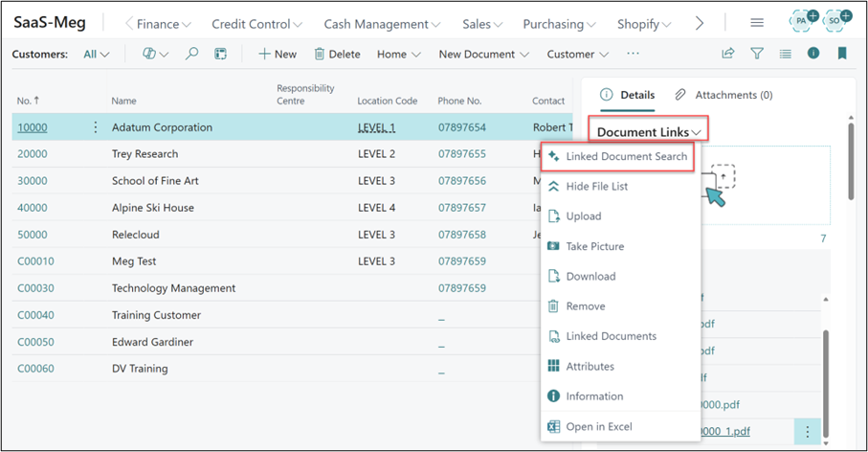Screen dimensions: 868x452
Task: Open the Customers All view dropdown
Action: pos(97,55)
